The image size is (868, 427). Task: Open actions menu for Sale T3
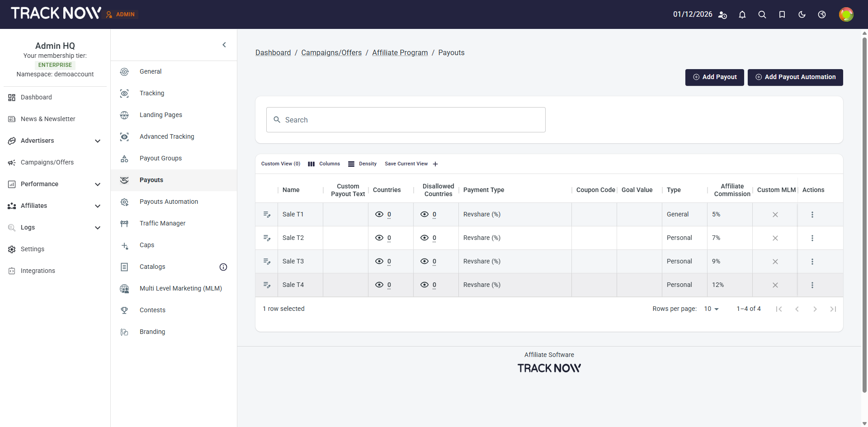point(812,262)
